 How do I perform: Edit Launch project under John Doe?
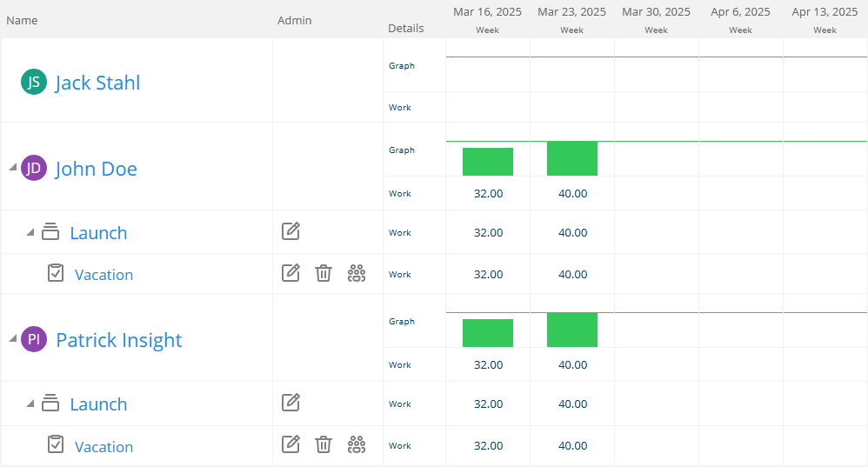click(x=290, y=230)
